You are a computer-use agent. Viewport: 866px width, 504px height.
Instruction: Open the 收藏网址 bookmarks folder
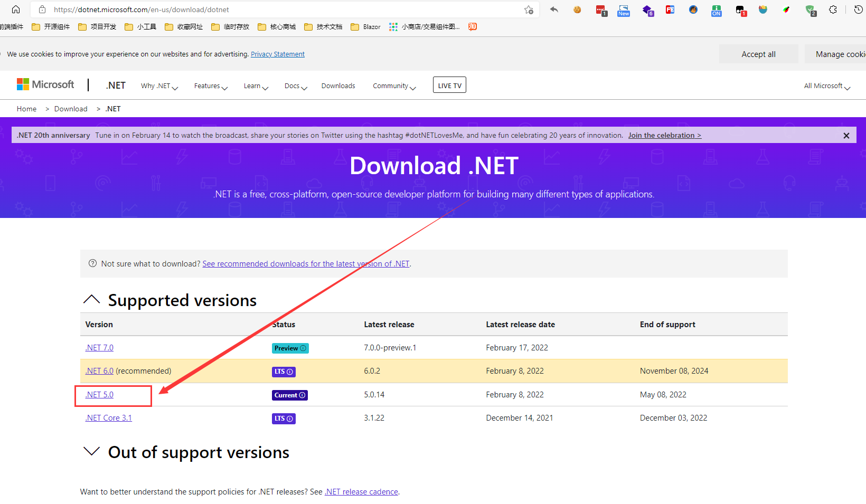184,27
